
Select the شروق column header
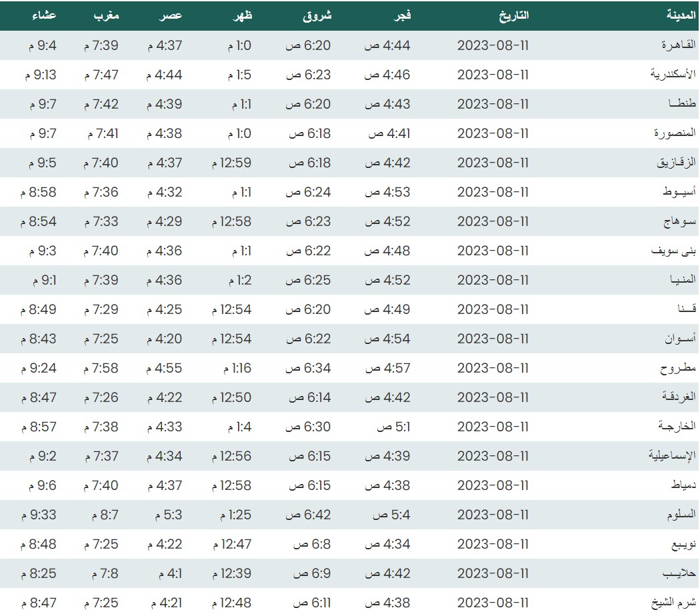pos(317,15)
